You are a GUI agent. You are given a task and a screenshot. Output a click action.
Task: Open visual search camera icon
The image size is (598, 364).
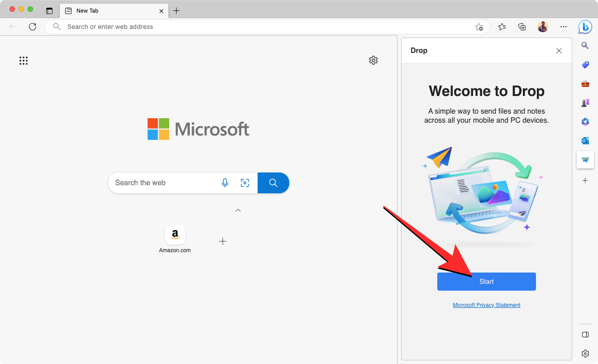[x=245, y=183]
